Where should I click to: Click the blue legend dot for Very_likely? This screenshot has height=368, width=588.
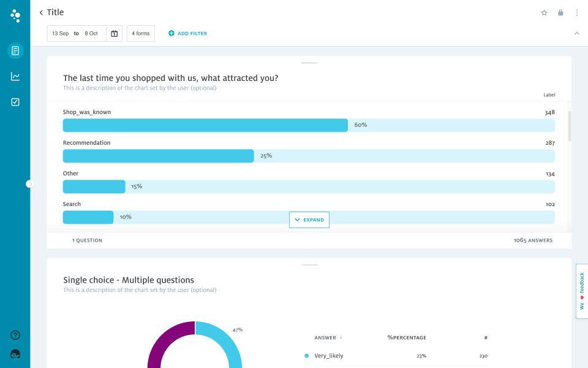pos(307,356)
